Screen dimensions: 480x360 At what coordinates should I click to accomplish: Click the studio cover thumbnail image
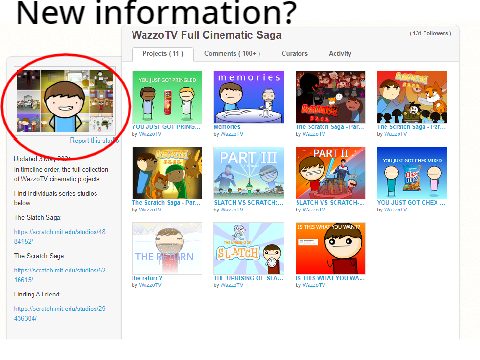point(66,101)
